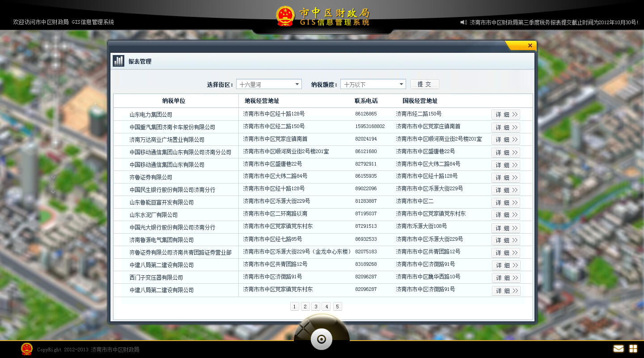Click the 市中区财政局 GIS system title
Screen dimensions: 644x358
pyautogui.click(x=335, y=17)
